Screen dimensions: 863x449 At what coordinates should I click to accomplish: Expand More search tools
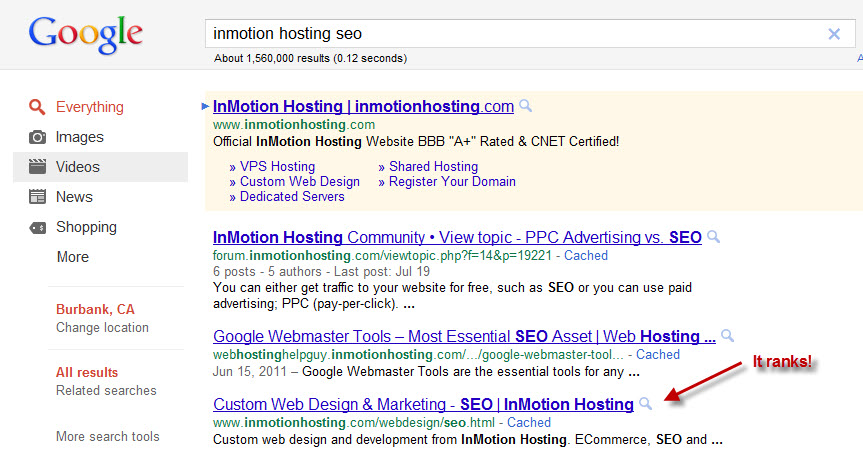coord(108,436)
